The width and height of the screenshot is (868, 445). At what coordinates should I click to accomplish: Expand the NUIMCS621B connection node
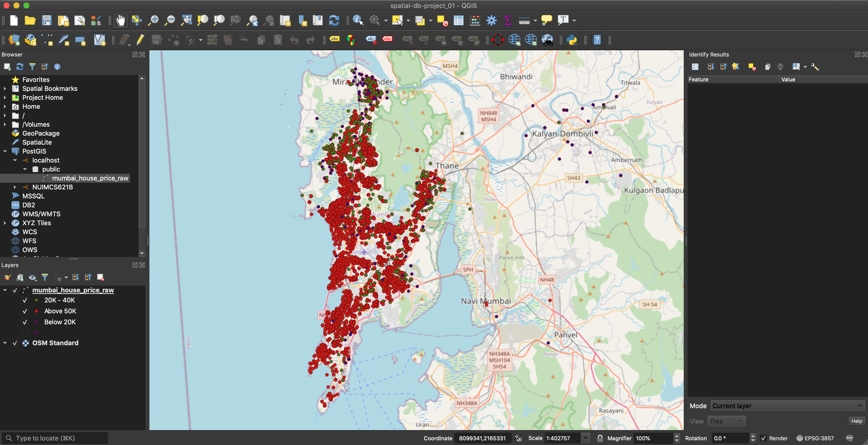(15, 187)
